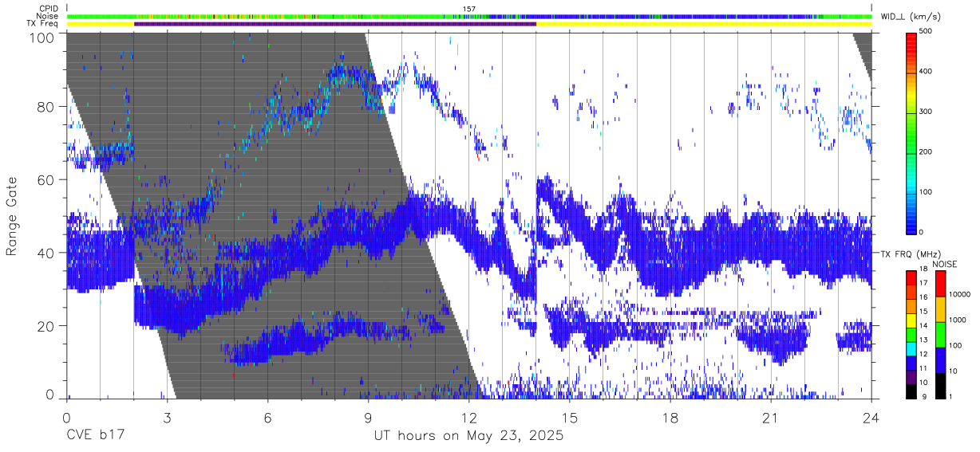Viewport: 980px width, 452px height.
Task: Click the Noise label at top left
Action: coord(47,16)
